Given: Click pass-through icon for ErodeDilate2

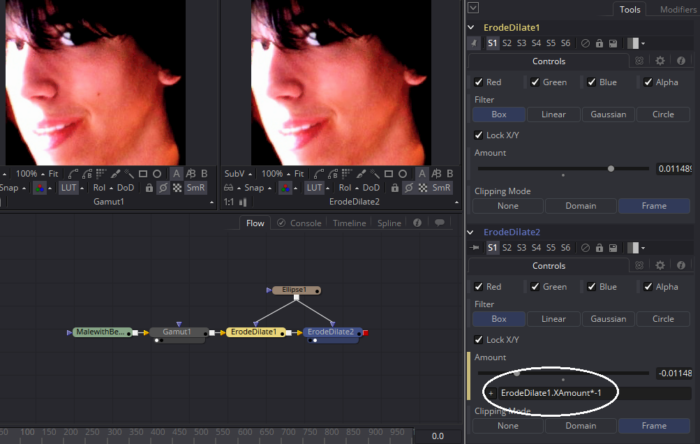Looking at the screenshot, I should pos(585,248).
